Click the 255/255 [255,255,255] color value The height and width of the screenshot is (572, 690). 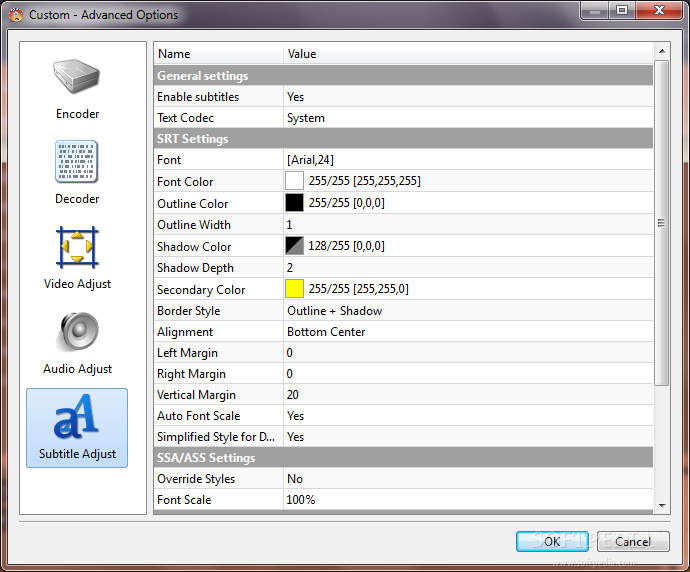tap(364, 181)
